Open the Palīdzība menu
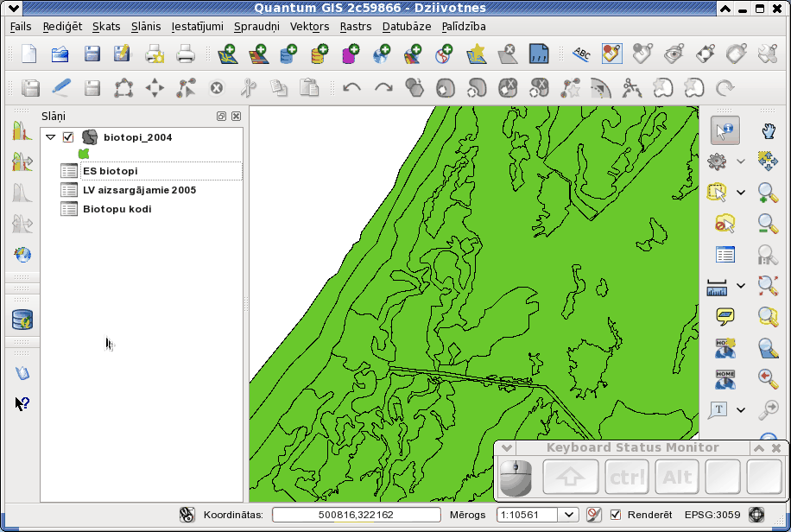791x532 pixels. [464, 27]
